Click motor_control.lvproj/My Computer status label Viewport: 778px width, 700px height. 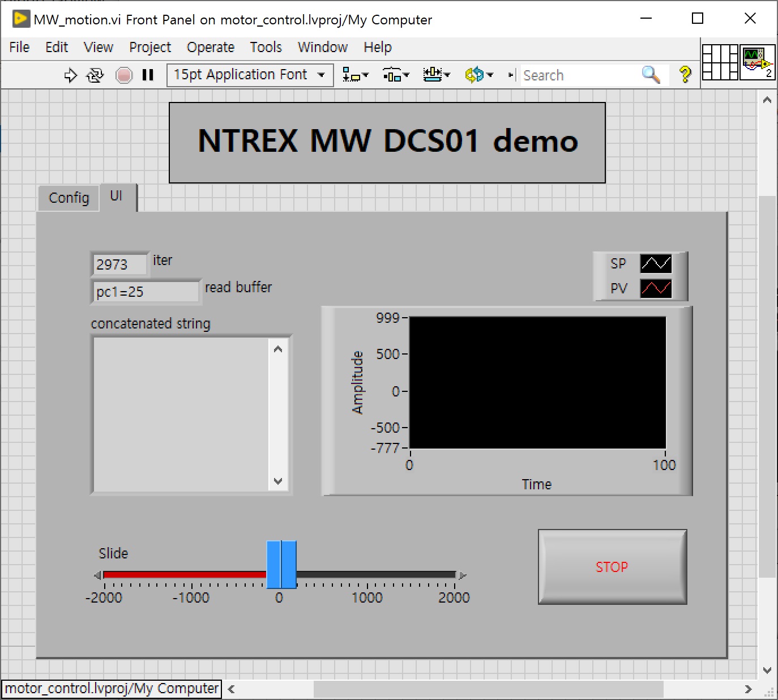(112, 689)
